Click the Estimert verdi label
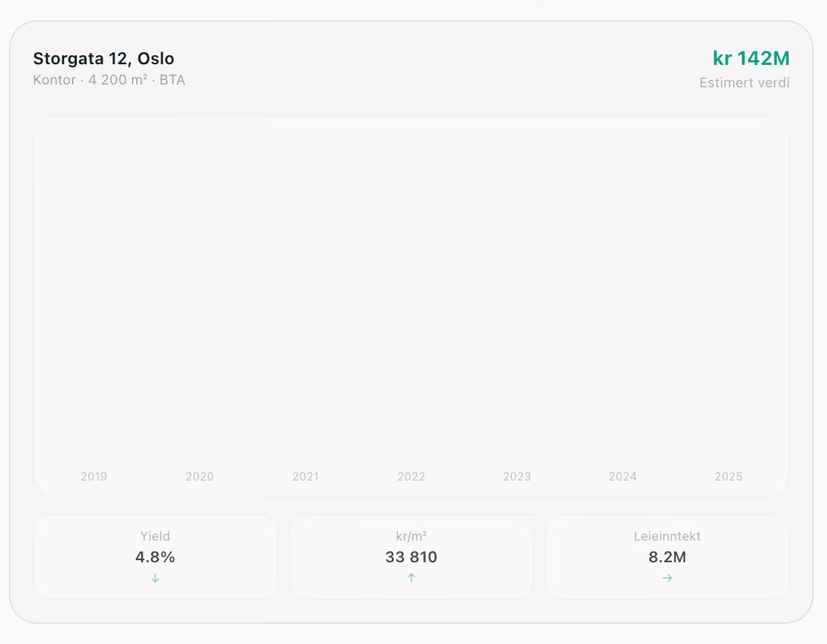Viewport: 827px width, 644px height. (744, 83)
